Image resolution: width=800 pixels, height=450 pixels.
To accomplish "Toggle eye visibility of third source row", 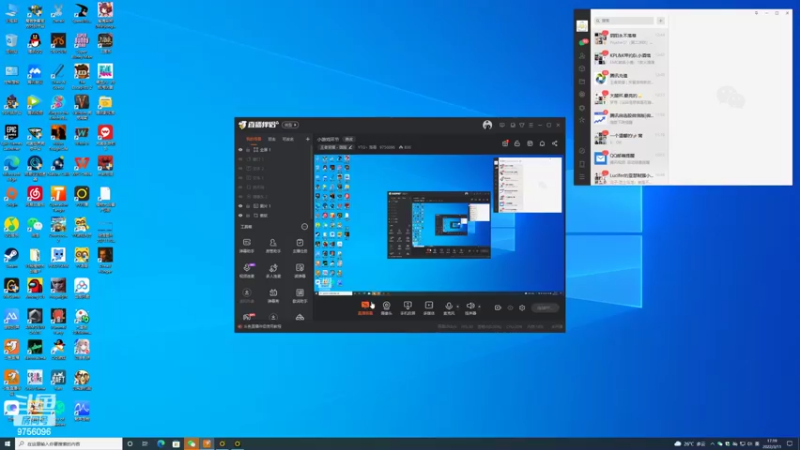I will coord(240,168).
